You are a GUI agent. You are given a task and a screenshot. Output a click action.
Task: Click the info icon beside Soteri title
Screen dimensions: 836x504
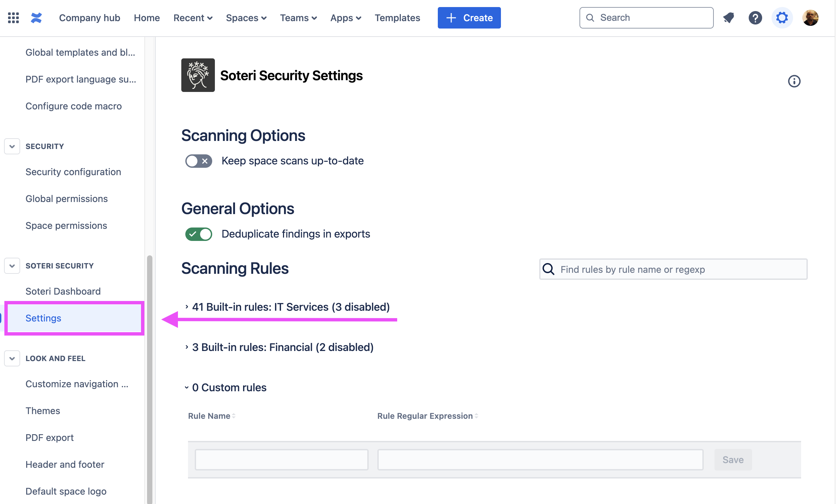pos(794,81)
